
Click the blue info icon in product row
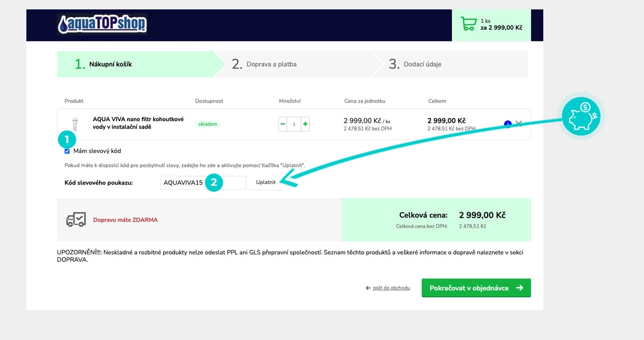[508, 124]
